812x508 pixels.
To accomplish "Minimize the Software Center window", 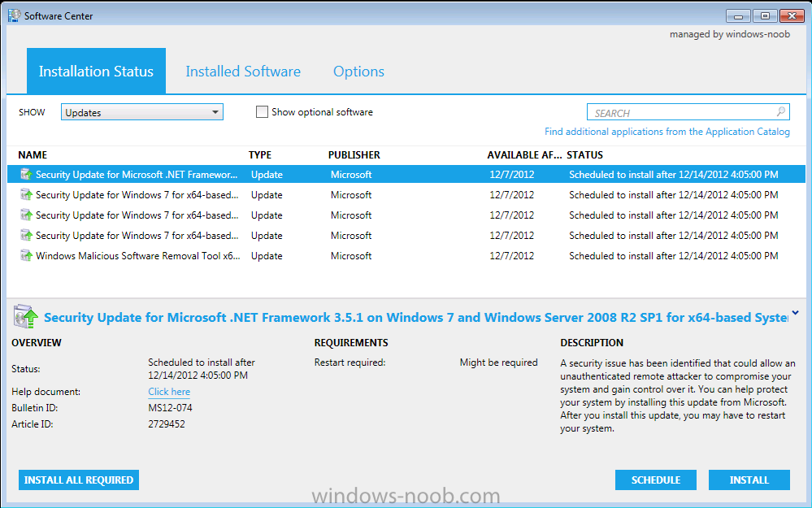I will click(738, 16).
